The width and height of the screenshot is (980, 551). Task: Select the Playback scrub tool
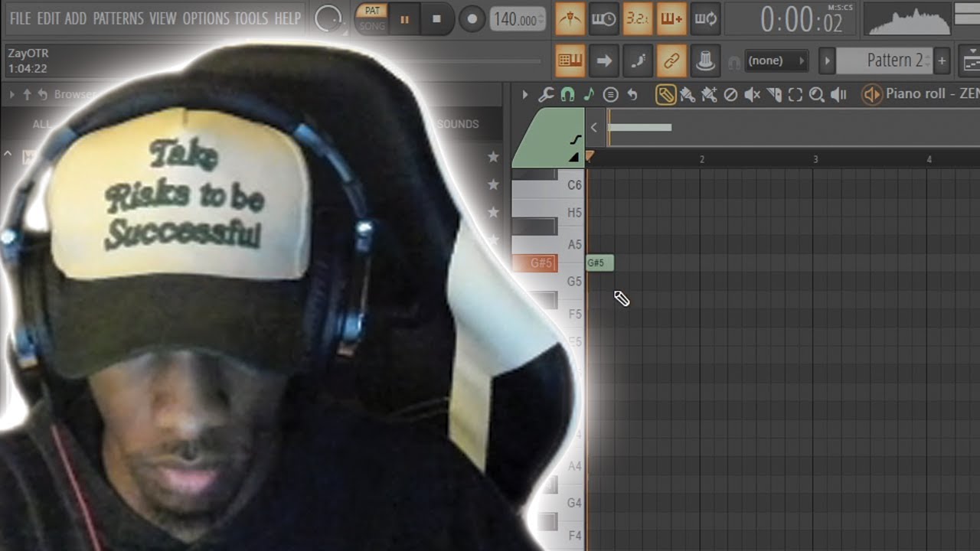coord(839,95)
